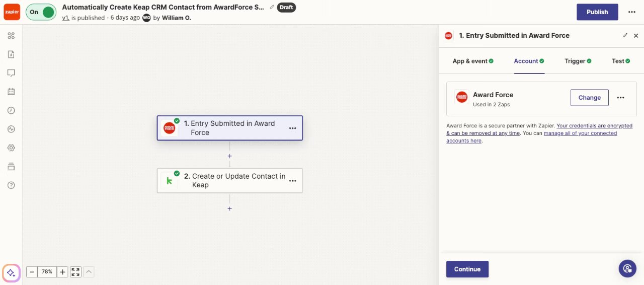Change the Award Force account

click(x=589, y=98)
